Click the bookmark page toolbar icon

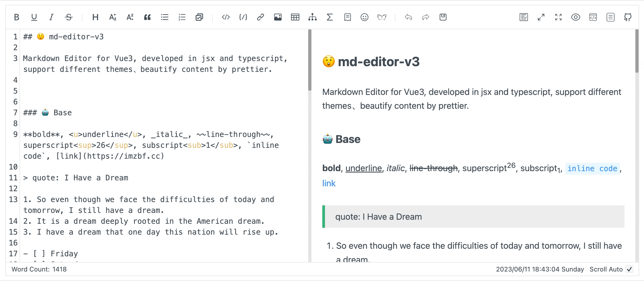point(347,17)
